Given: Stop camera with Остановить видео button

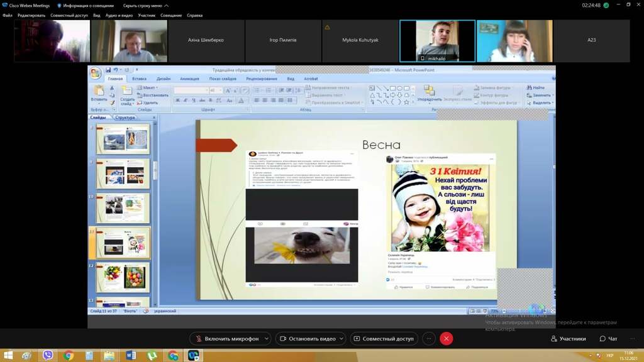Looking at the screenshot, I should 307,339.
